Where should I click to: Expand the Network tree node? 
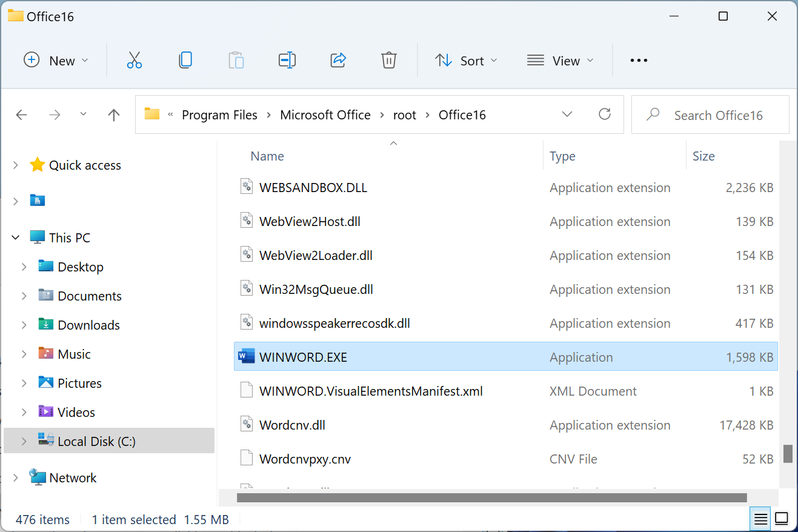pos(16,477)
